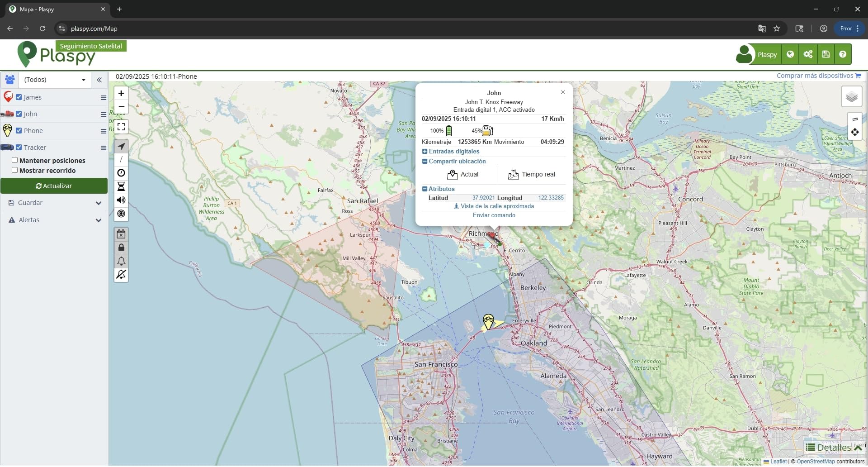
Task: Open the globe icon in header
Action: [790, 54]
